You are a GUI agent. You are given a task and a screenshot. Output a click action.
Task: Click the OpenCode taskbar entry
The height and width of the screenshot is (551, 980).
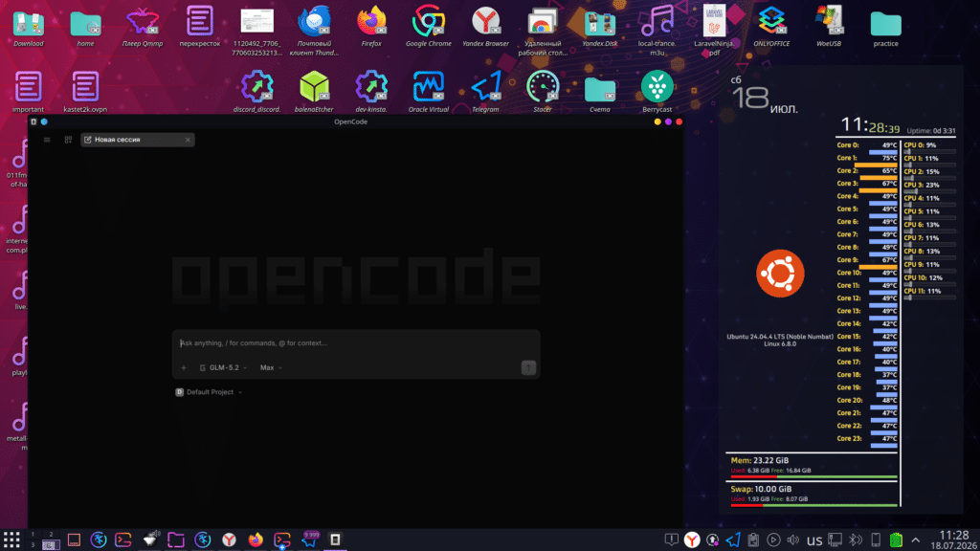[x=335, y=540]
